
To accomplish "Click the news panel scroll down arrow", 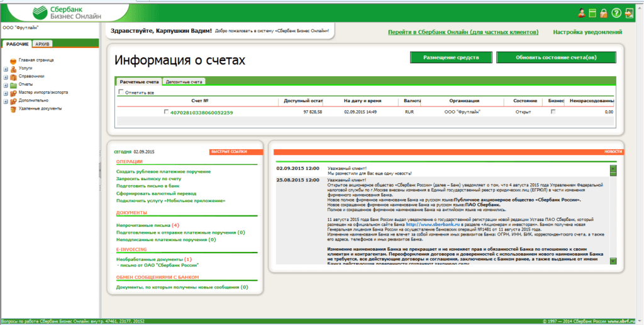I will (613, 261).
